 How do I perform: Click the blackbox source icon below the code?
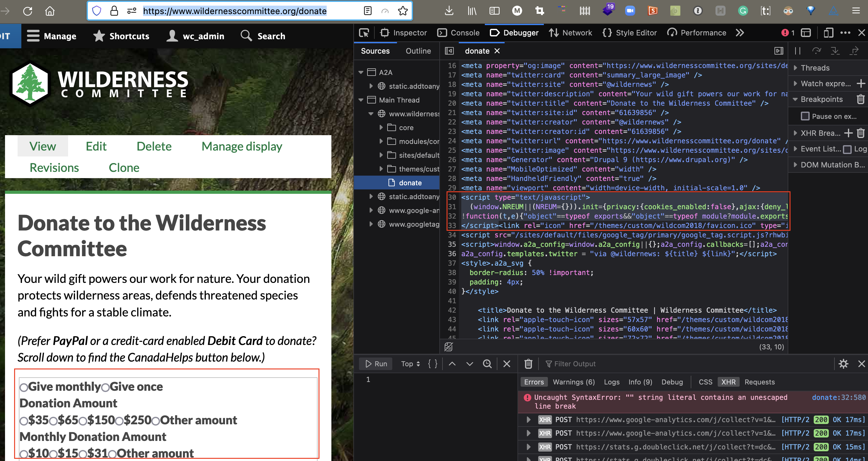pyautogui.click(x=448, y=347)
